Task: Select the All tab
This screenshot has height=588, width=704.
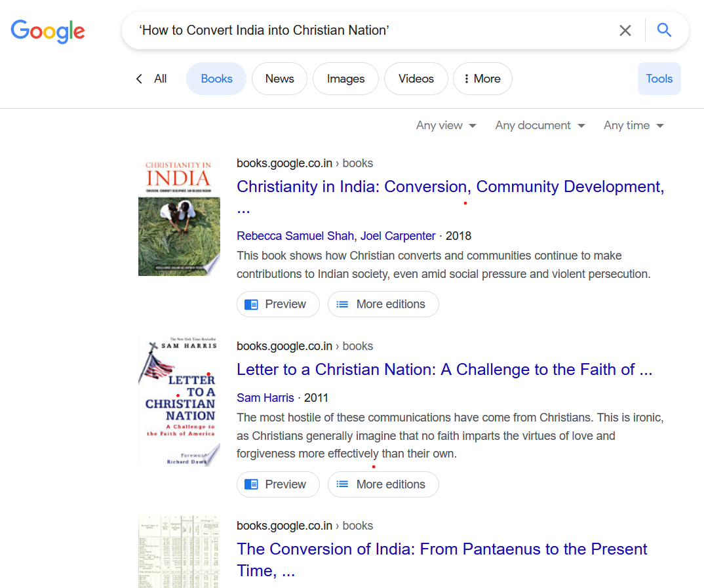Action: pyautogui.click(x=161, y=79)
